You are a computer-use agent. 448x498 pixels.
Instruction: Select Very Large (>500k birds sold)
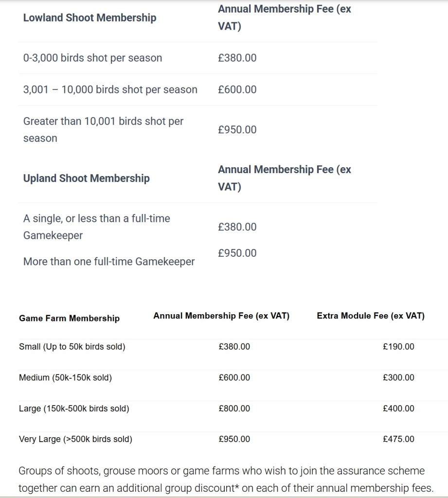click(75, 439)
